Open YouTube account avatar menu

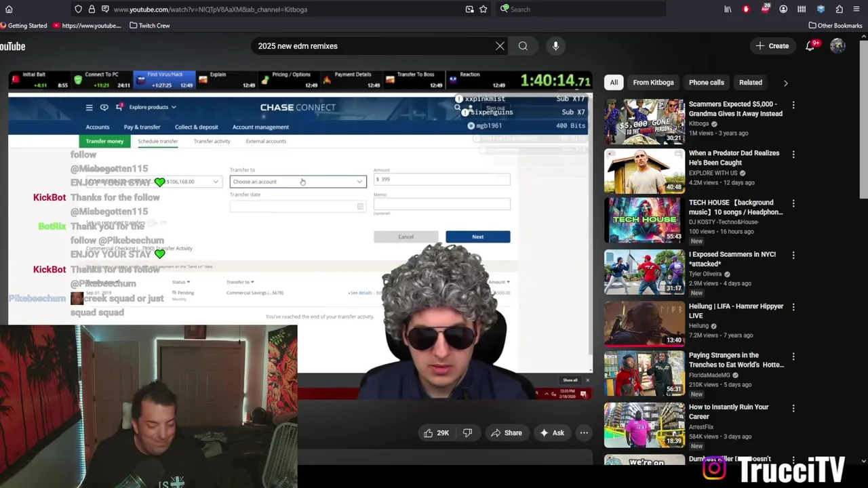pyautogui.click(x=837, y=46)
